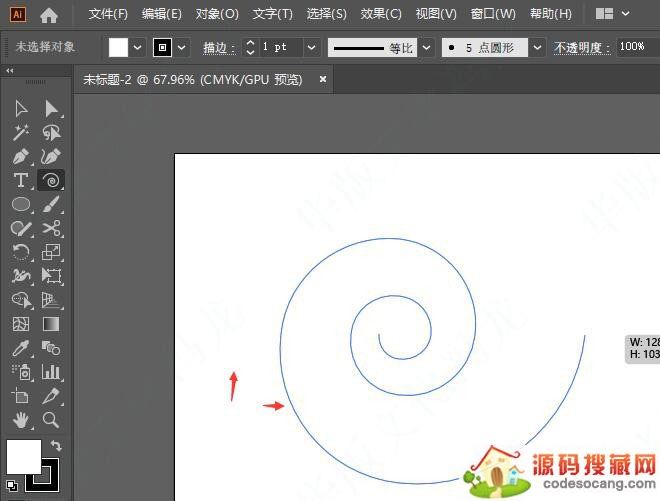660x501 pixels.
Task: Activate the Scissors tool
Action: point(51,228)
